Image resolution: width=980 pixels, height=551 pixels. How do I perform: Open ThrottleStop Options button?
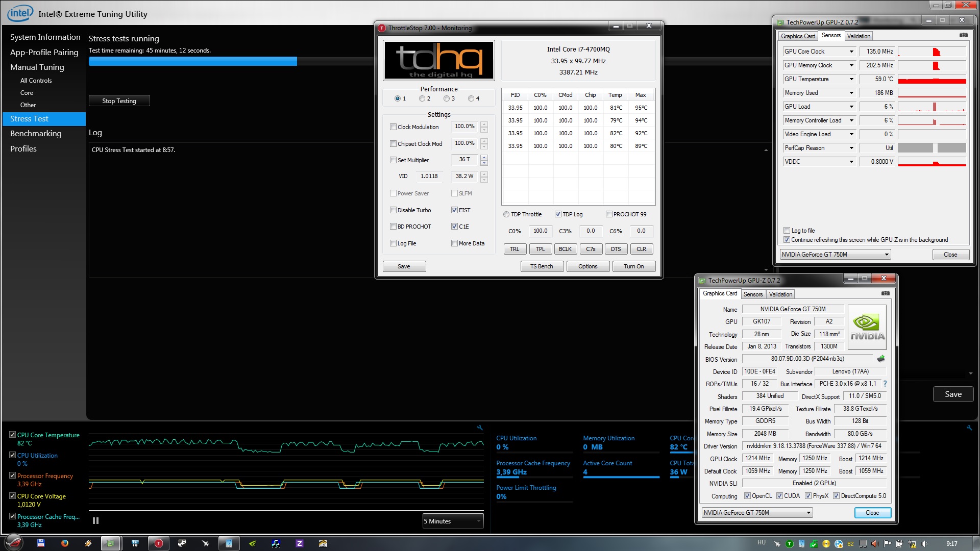coord(588,266)
